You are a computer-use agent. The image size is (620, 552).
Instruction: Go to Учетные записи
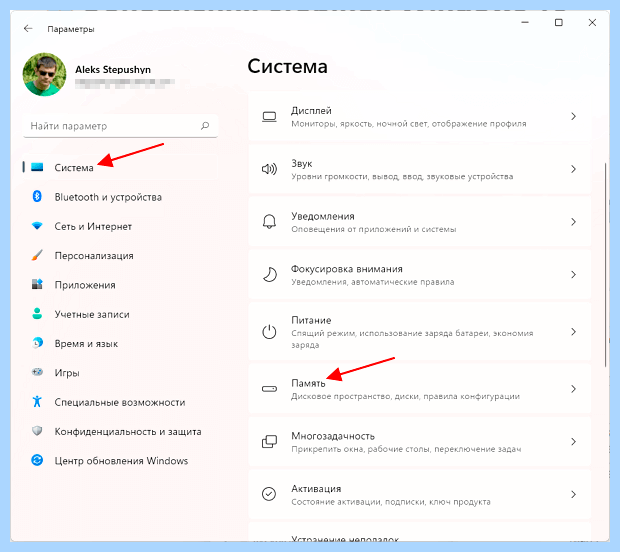120,314
